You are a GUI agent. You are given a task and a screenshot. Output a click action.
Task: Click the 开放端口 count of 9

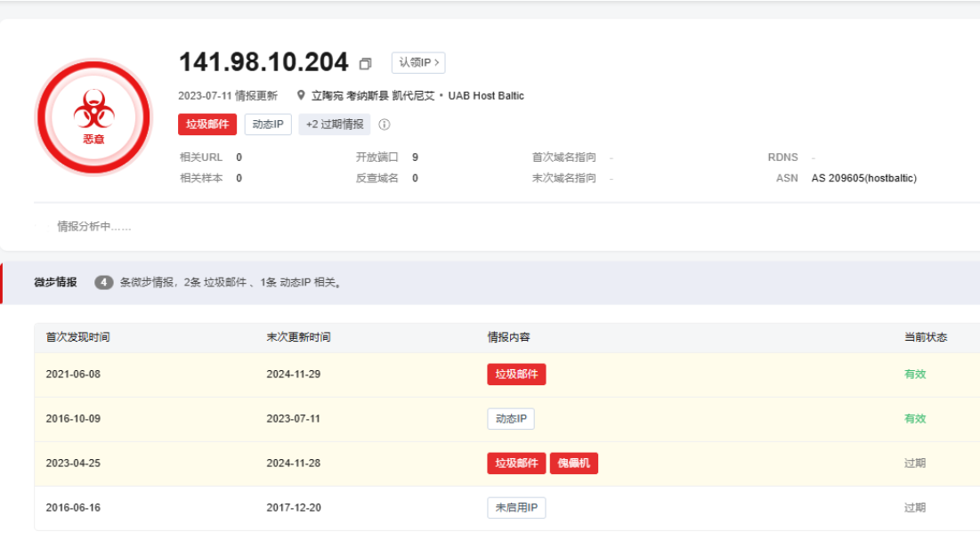[415, 157]
